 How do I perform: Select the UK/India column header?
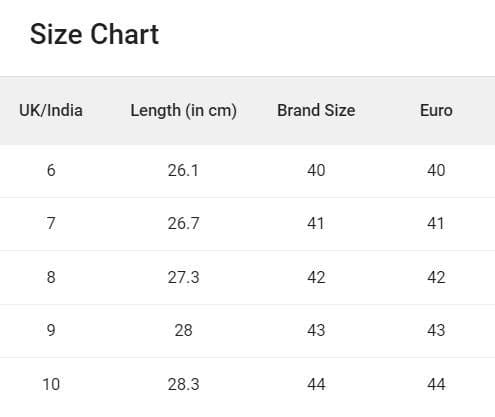[x=51, y=110]
